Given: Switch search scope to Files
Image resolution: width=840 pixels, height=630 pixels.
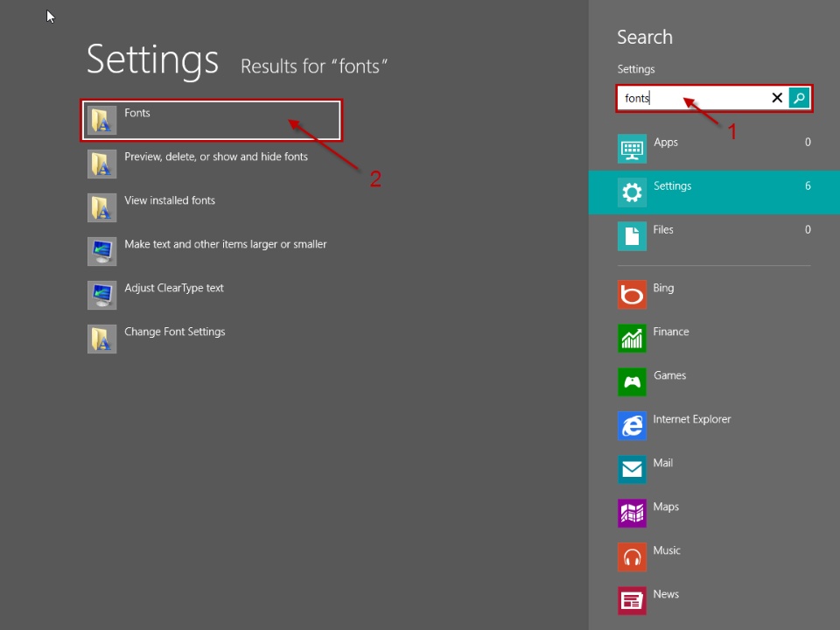Looking at the screenshot, I should coord(663,230).
